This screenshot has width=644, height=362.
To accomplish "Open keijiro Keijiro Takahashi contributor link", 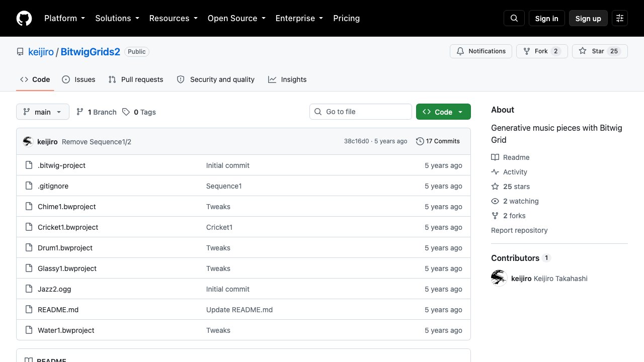I will 549,279.
